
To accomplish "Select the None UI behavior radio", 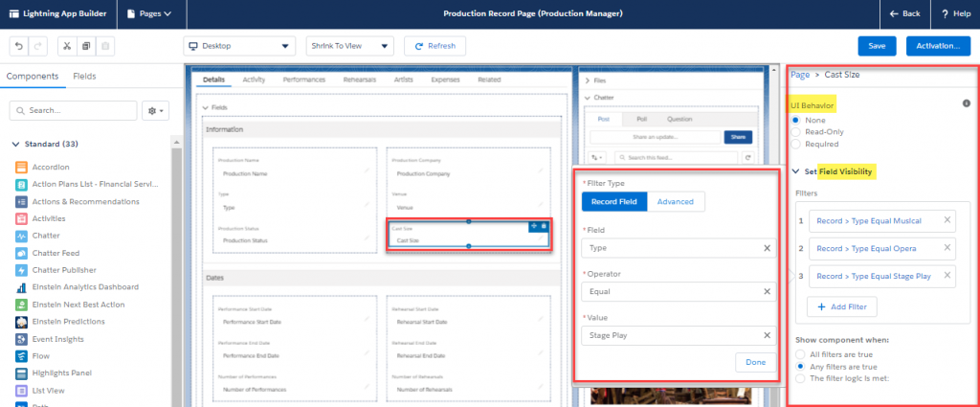I will [x=795, y=120].
